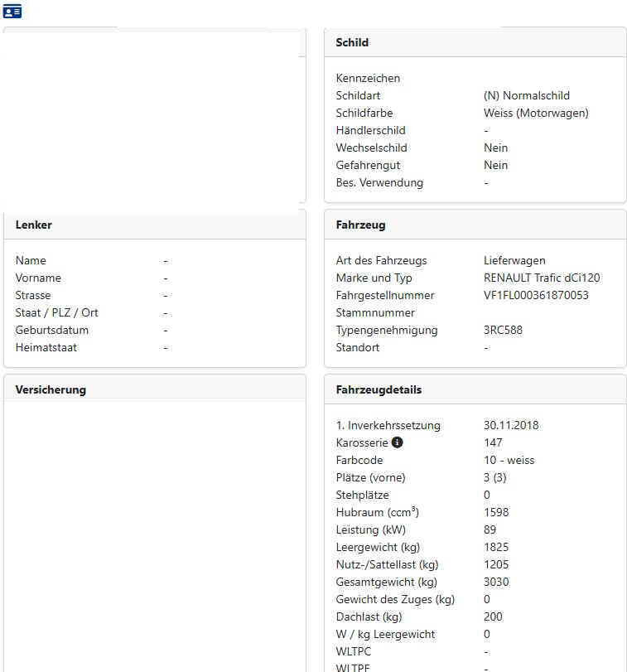
Task: Open the Karosserie info icon
Action: 397,442
